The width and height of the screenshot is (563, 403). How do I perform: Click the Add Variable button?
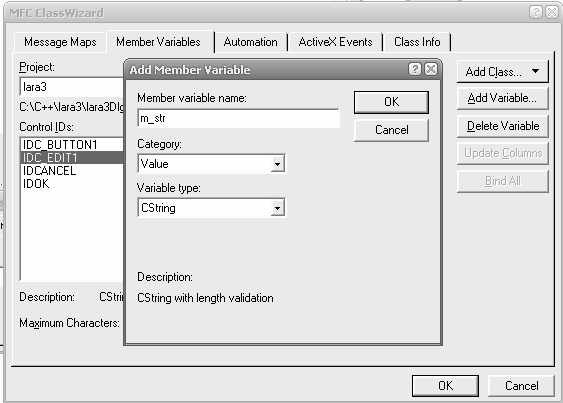point(503,98)
